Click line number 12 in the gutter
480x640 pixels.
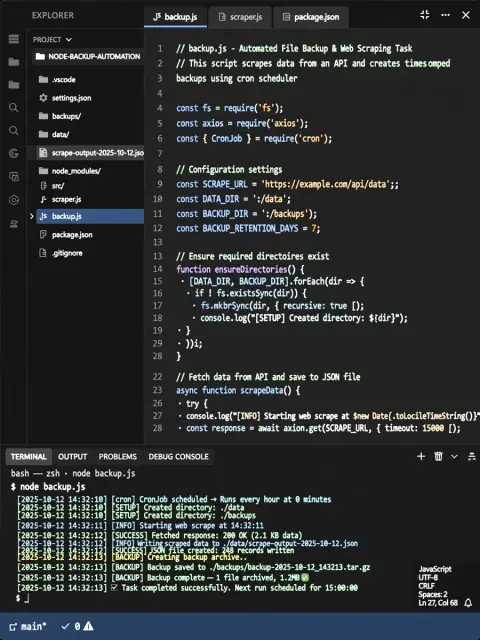click(x=158, y=228)
